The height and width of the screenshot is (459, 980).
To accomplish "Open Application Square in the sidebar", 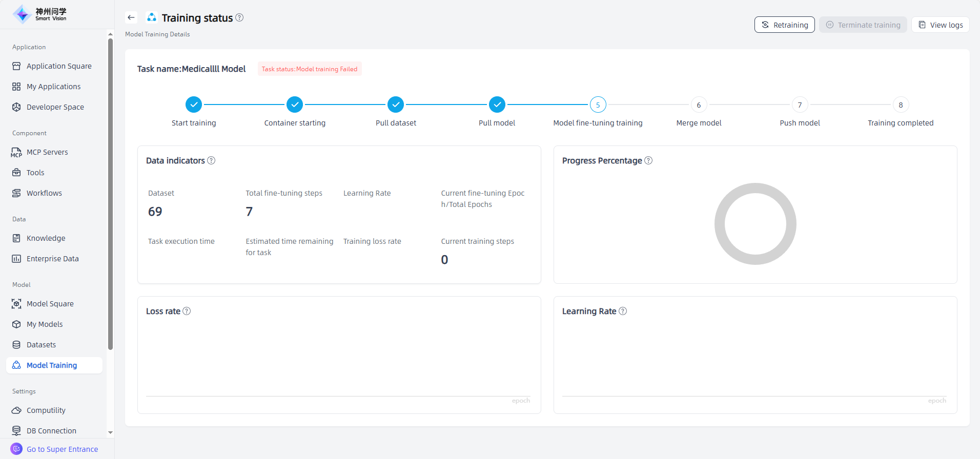I will [59, 66].
